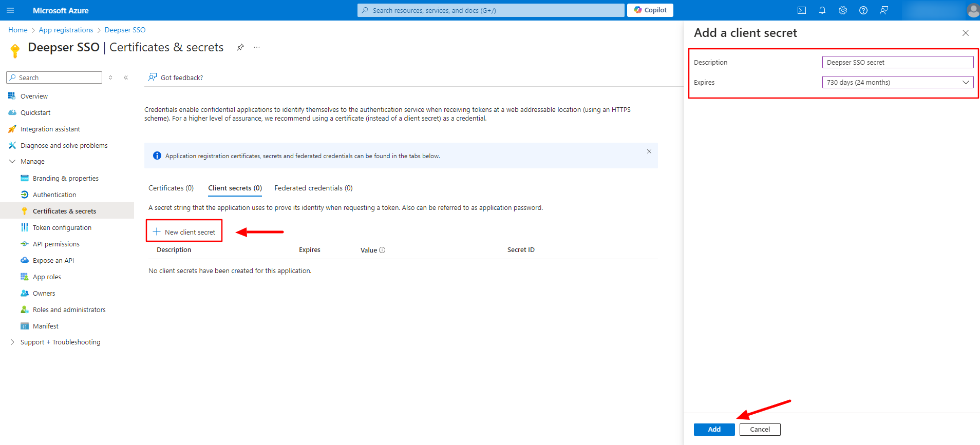Focus the sidebar Search box
980x445 pixels.
click(x=54, y=78)
